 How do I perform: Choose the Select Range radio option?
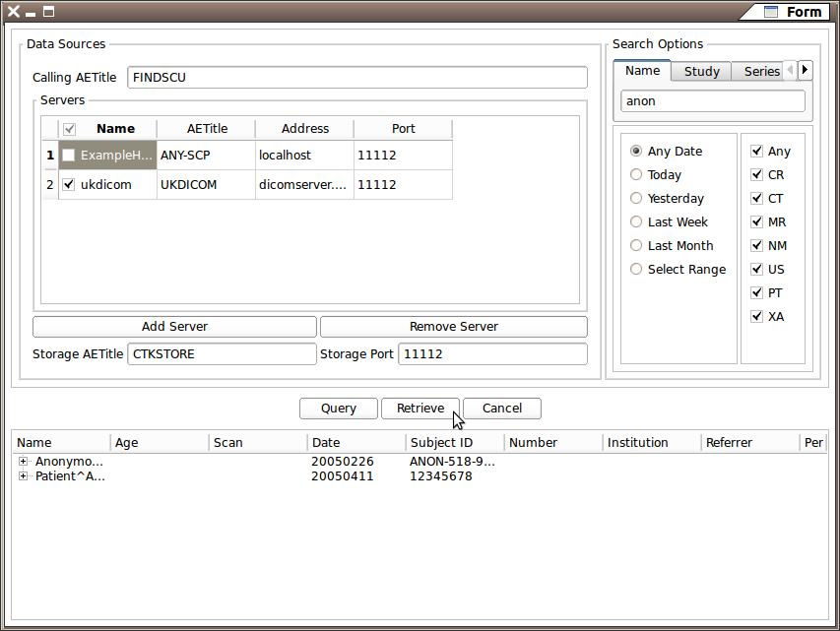click(x=636, y=270)
